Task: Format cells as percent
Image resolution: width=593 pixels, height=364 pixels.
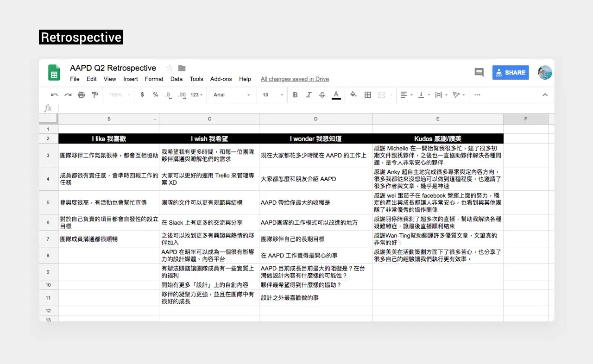Action: tap(156, 95)
